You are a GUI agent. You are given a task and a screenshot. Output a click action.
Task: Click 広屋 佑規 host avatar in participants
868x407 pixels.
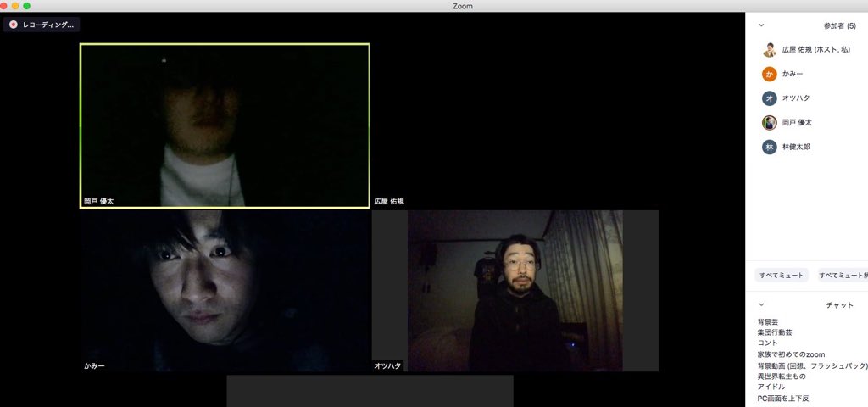[x=770, y=49]
